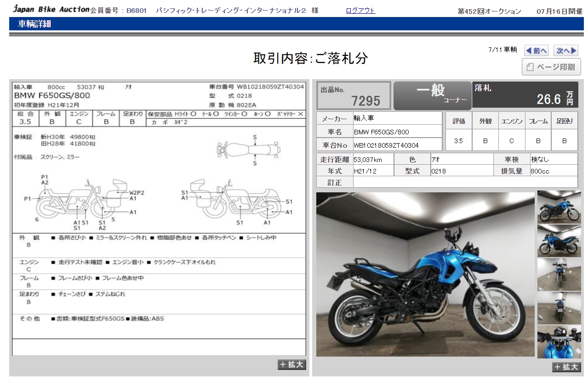Select BMW F650GS/800 in the 車名 row
Image resolution: width=588 pixels, height=381 pixels.
point(381,132)
